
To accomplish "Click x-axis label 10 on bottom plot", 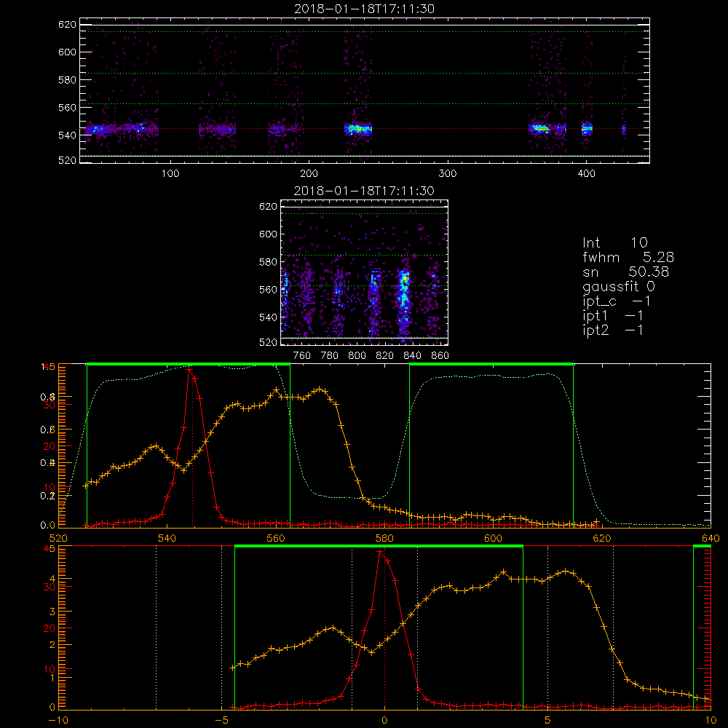I will point(711,721).
